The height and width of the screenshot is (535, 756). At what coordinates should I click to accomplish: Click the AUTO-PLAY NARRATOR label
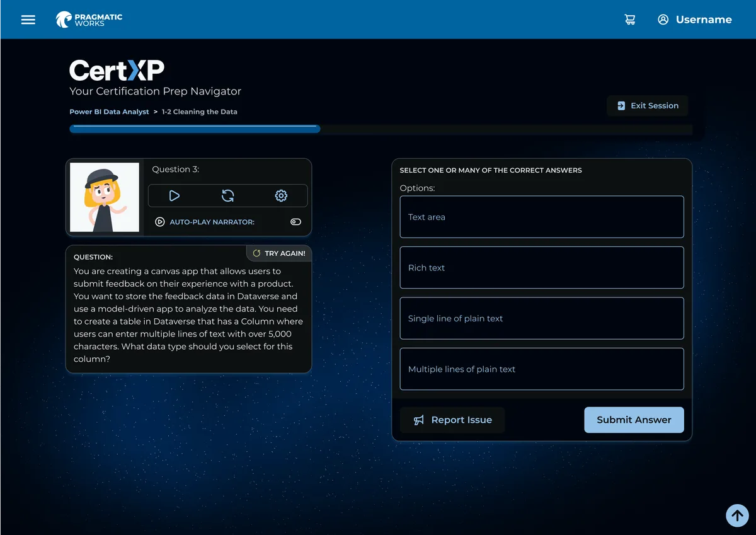(212, 222)
